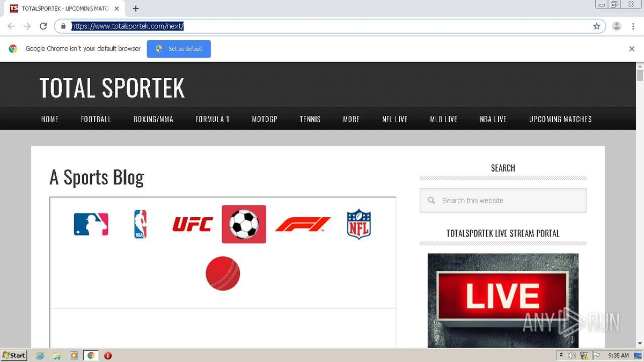Choose the Formula 1 logo
This screenshot has width=644, height=362.
(303, 224)
